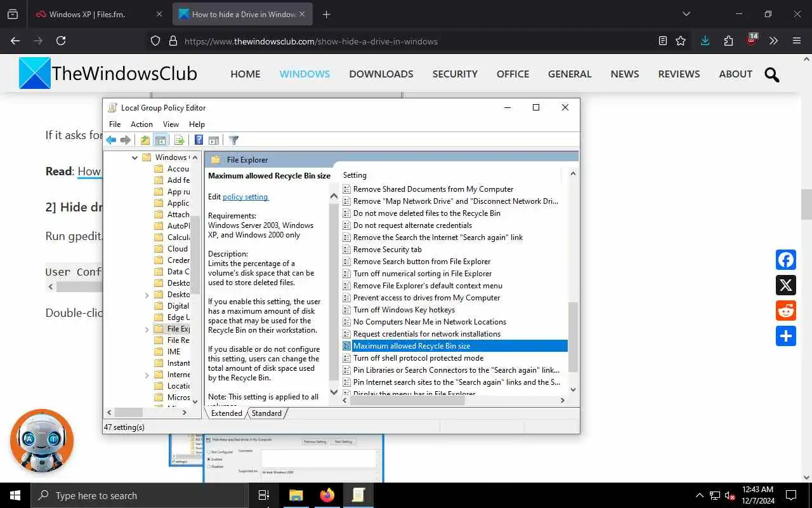
Task: Click the Export List toolbar icon
Action: pos(179,140)
